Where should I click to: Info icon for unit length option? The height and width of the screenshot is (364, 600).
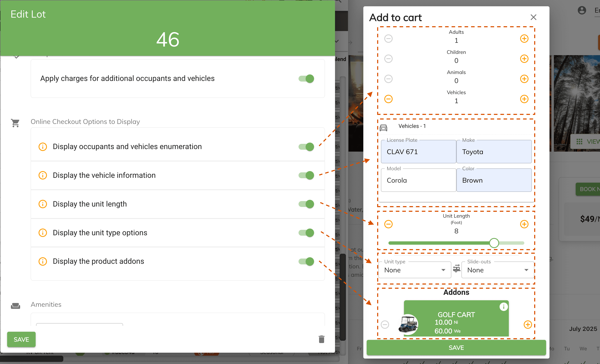tap(43, 204)
